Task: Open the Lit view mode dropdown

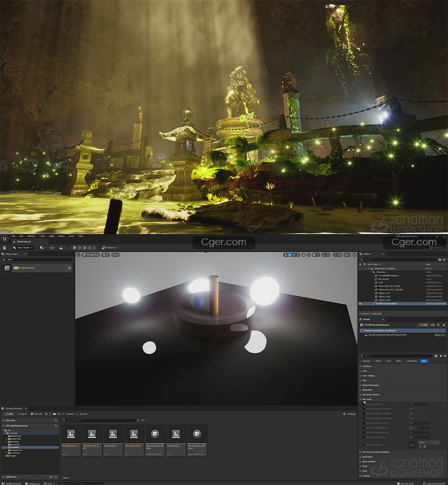Action: click(x=106, y=255)
